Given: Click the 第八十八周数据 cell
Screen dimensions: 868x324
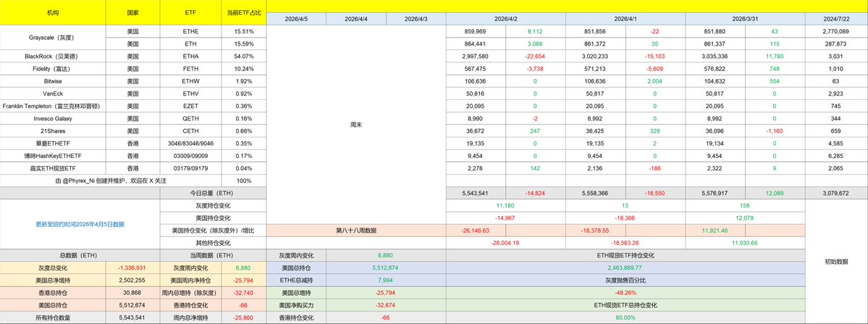Looking at the screenshot, I should [x=356, y=230].
